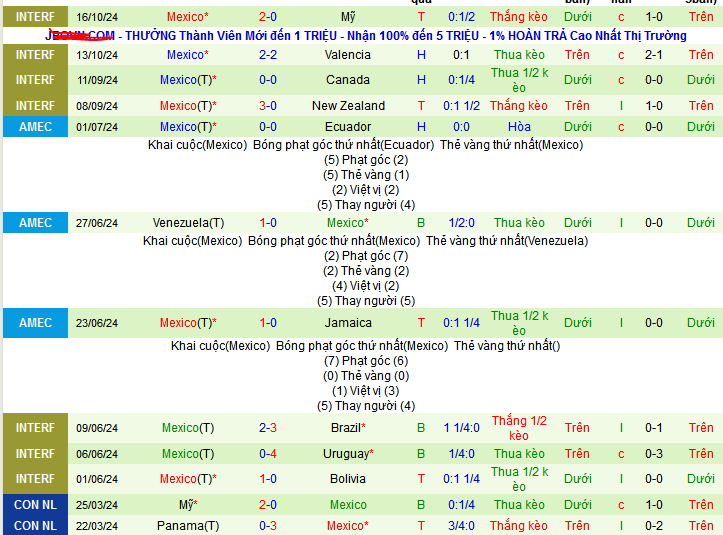Click the AMEC label on the 23/06/24 row
This screenshot has width=723, height=535.
coord(35,323)
